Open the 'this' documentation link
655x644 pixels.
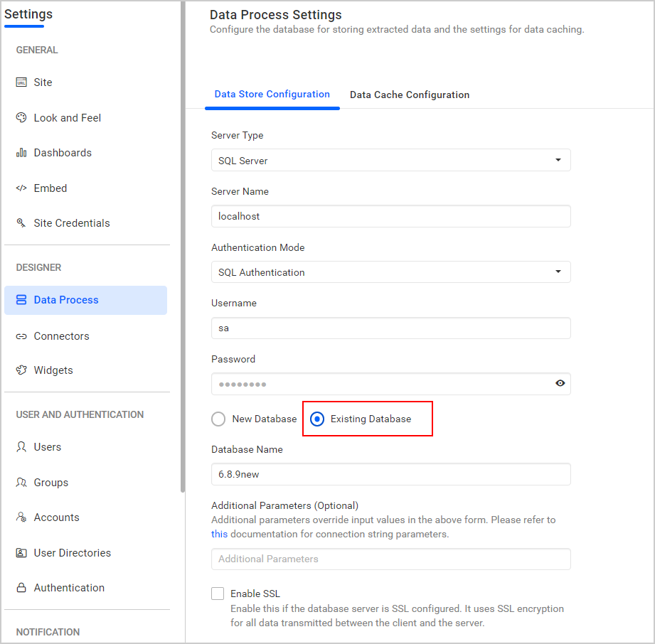pos(220,534)
